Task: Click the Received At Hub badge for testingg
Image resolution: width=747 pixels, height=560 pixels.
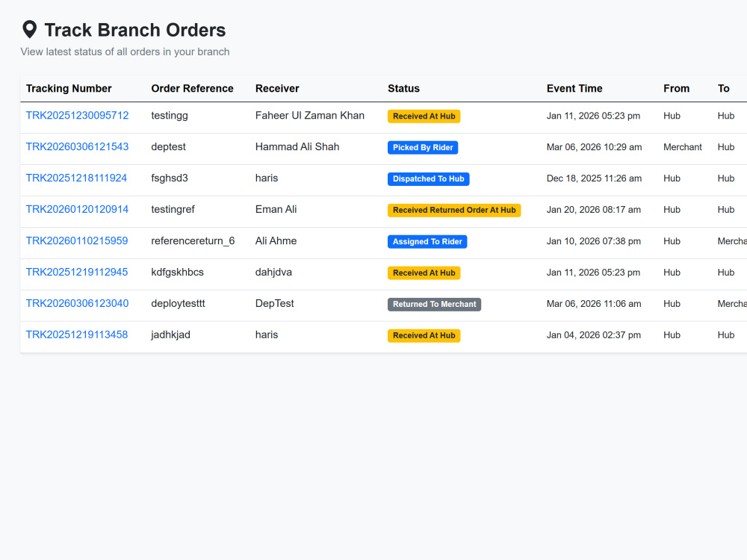Action: 424,116
